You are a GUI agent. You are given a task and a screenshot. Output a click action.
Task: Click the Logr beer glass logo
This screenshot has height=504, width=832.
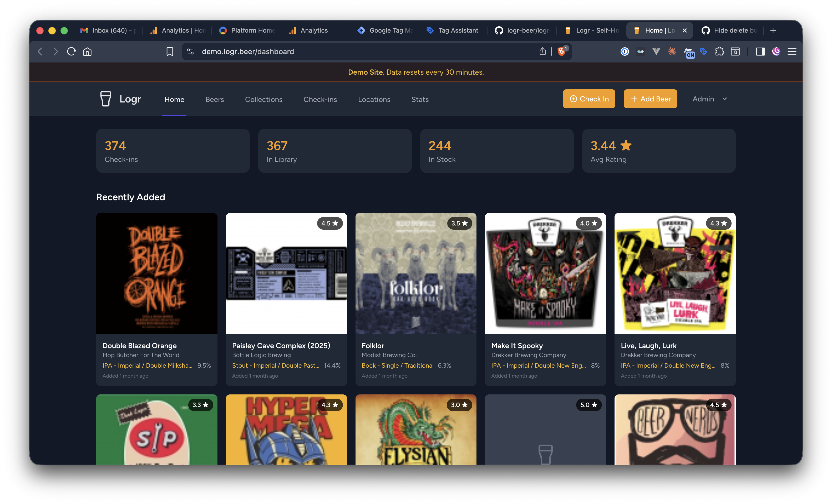105,99
